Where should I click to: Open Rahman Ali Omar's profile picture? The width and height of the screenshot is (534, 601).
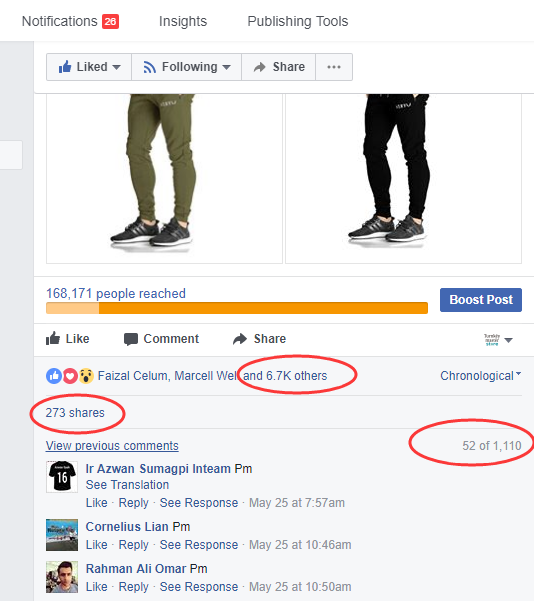(62, 577)
